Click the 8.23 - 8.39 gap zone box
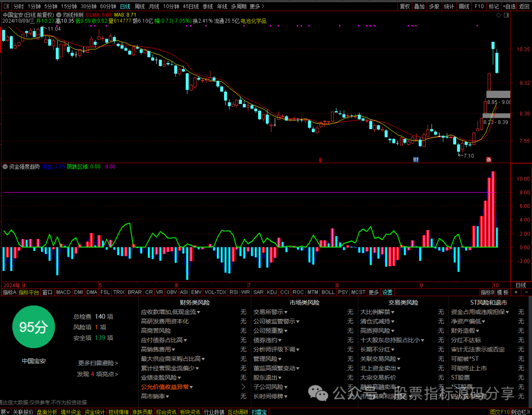Viewport: 532px width, 415px height. [x=497, y=116]
